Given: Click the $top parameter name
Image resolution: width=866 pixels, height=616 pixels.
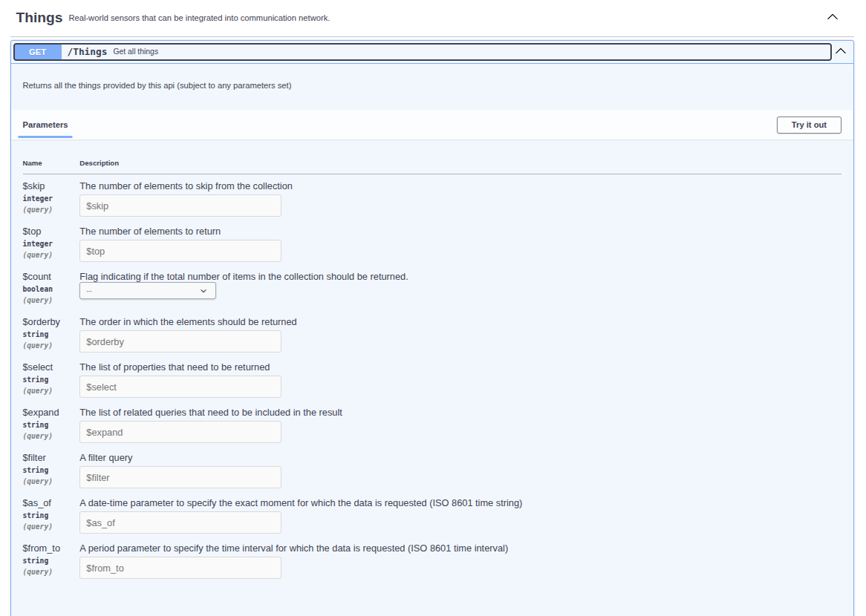Looking at the screenshot, I should [x=31, y=232].
